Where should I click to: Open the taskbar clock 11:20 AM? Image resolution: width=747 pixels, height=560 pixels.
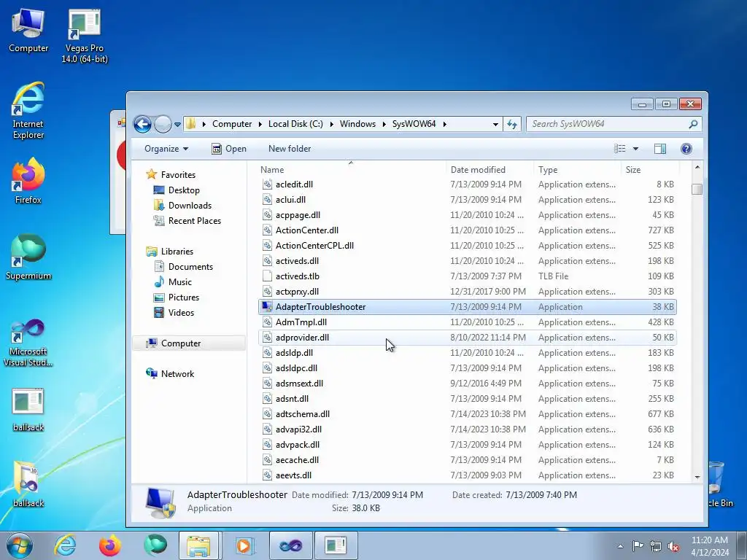click(710, 546)
